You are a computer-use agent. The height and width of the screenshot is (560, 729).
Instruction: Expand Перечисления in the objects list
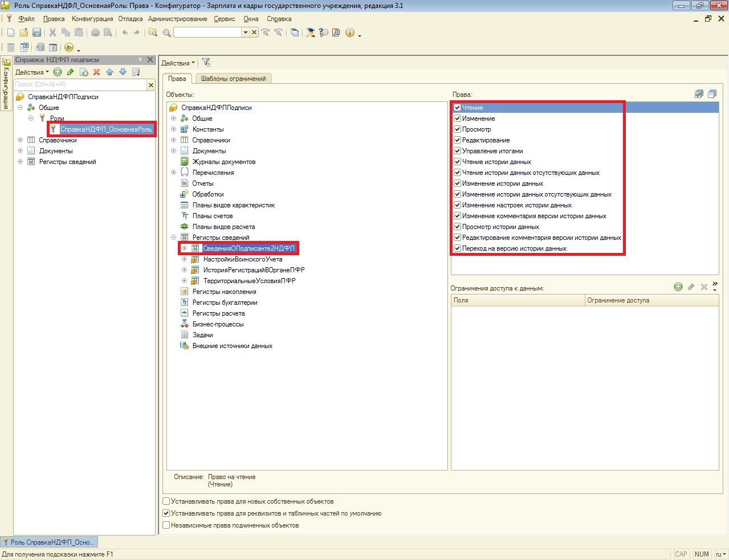pyautogui.click(x=174, y=173)
